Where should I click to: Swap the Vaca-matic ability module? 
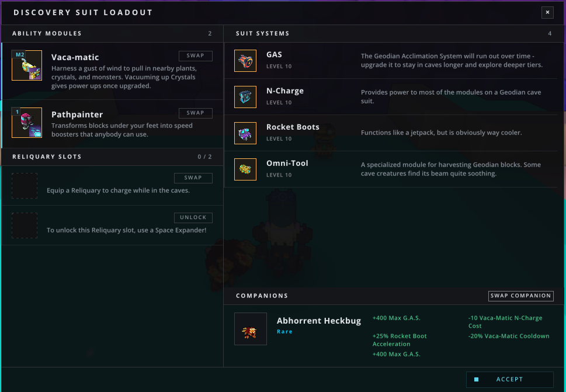[x=195, y=55]
